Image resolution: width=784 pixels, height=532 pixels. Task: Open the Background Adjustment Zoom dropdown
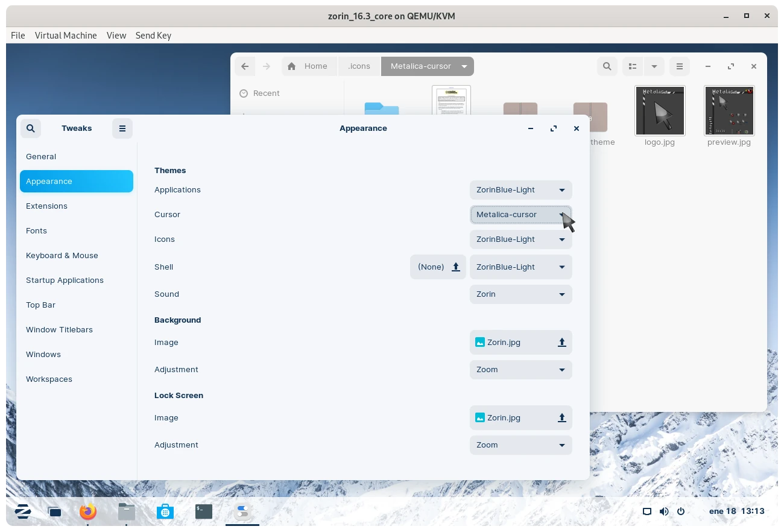pos(520,370)
